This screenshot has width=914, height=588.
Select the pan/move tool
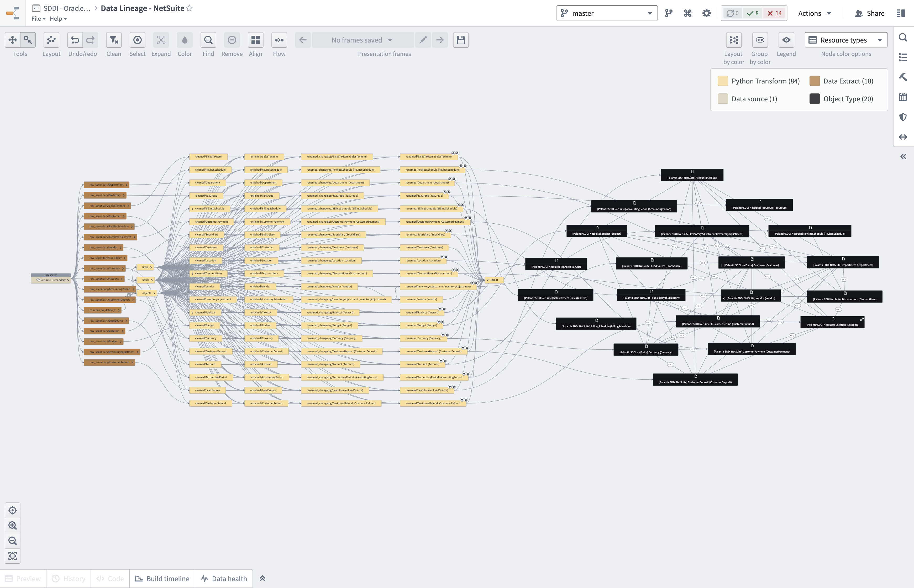13,40
